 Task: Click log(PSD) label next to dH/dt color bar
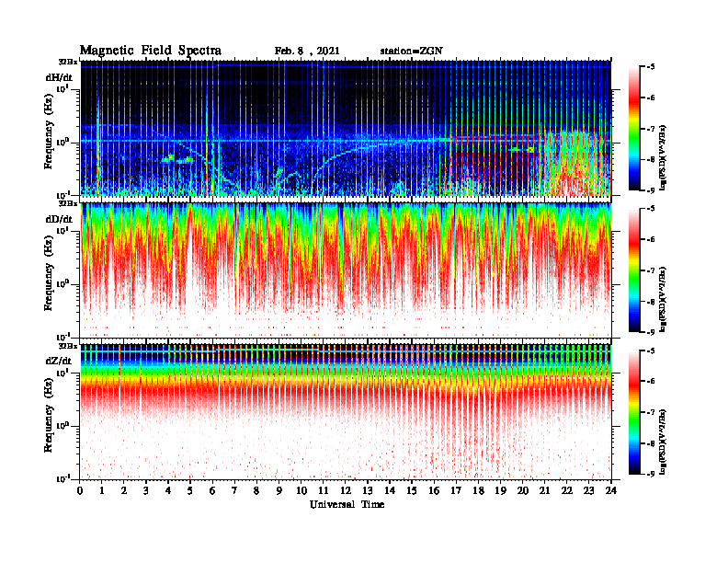[664, 158]
